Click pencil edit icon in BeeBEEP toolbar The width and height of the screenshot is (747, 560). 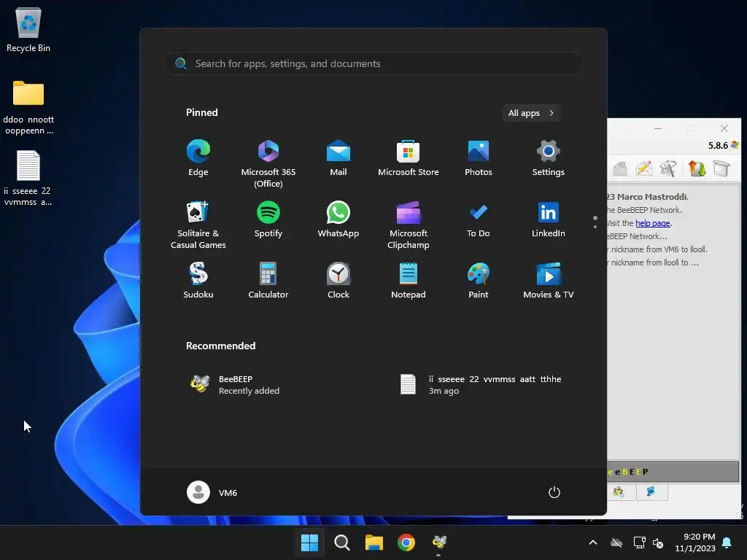pos(644,168)
